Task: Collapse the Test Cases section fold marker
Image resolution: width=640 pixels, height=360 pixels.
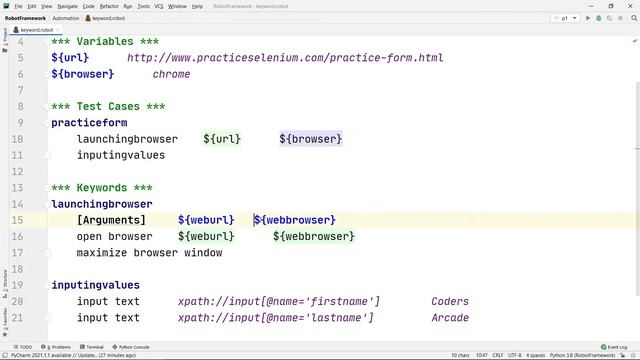Action: (47, 107)
